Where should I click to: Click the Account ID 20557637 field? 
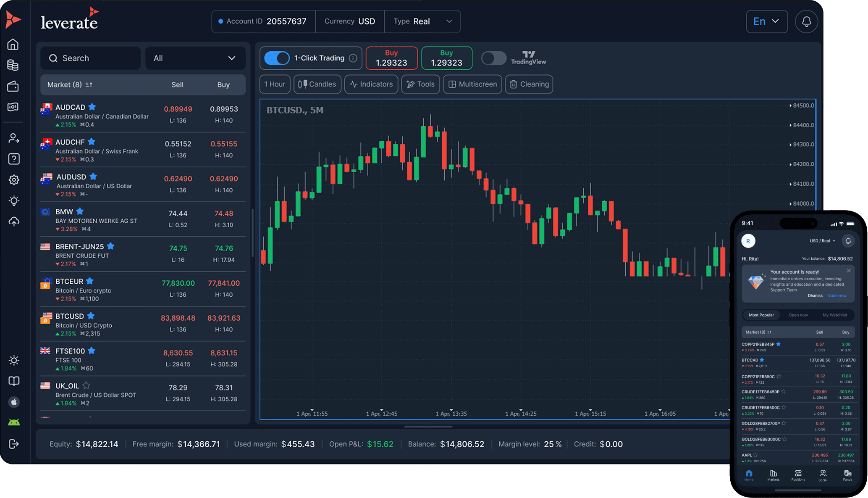tap(264, 21)
